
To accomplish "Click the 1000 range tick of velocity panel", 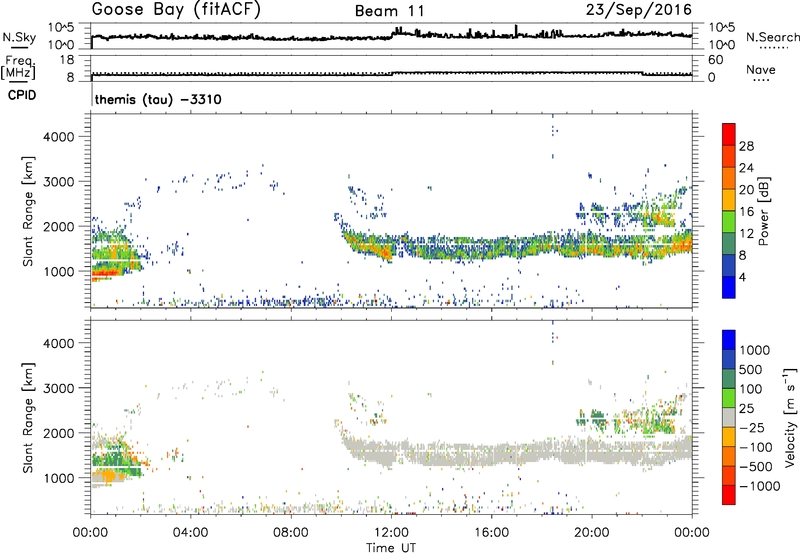I will click(58, 478).
